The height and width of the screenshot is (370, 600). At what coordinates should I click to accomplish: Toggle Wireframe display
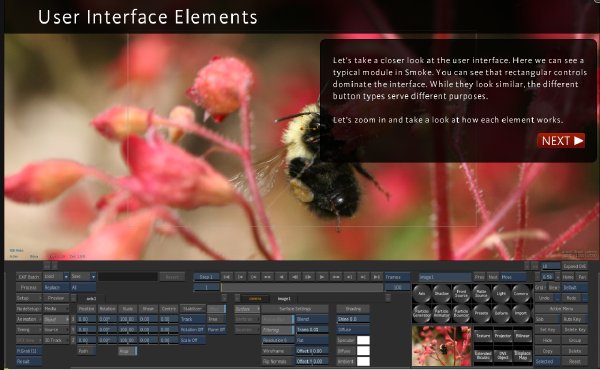tap(278, 351)
